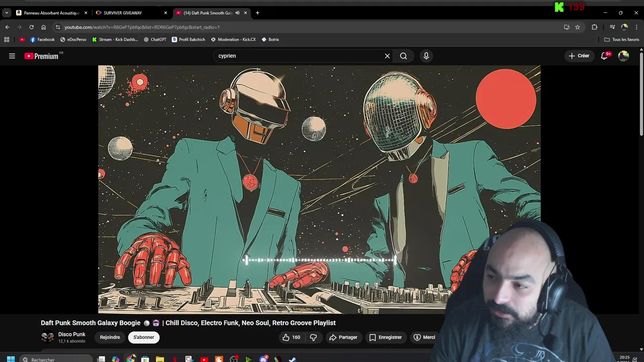Open the eDocPerso bookmark
This screenshot has width=644, height=362.
[73, 39]
